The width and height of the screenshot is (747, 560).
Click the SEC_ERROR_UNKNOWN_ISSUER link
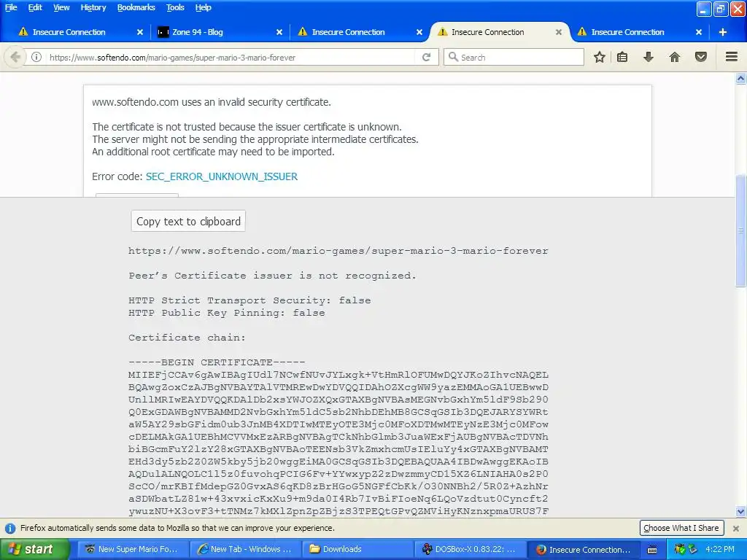pos(222,176)
